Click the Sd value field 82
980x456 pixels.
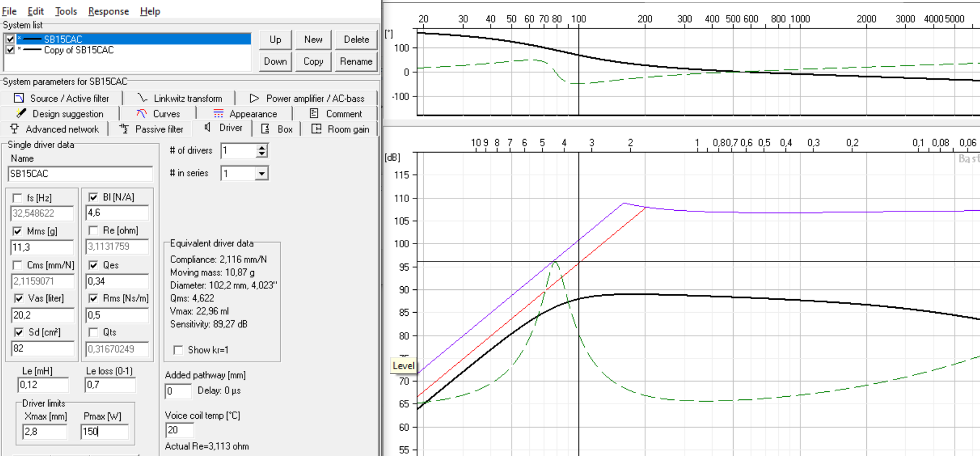(x=42, y=349)
